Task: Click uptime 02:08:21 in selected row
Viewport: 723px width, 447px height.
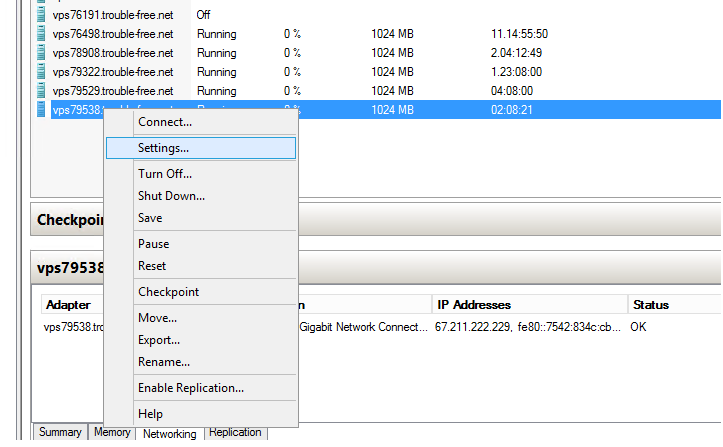Action: tap(512, 109)
